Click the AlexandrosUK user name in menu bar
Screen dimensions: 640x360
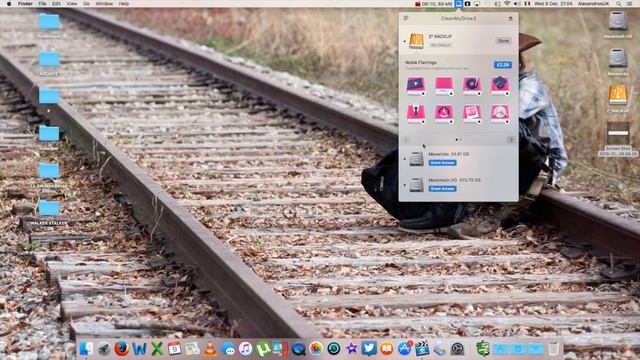pos(593,4)
